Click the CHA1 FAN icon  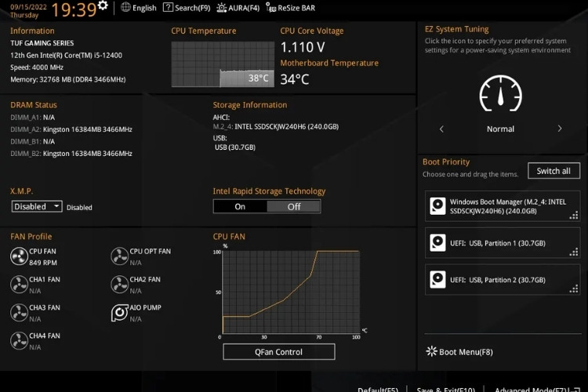[19, 285]
